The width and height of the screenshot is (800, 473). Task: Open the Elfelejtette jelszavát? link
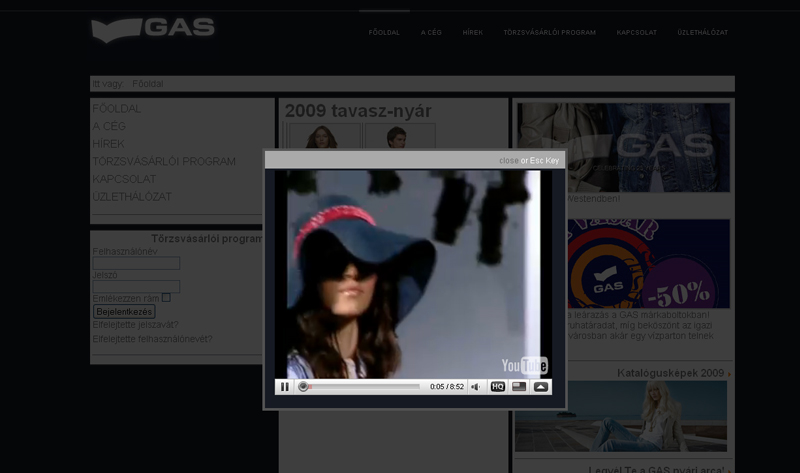pos(135,325)
